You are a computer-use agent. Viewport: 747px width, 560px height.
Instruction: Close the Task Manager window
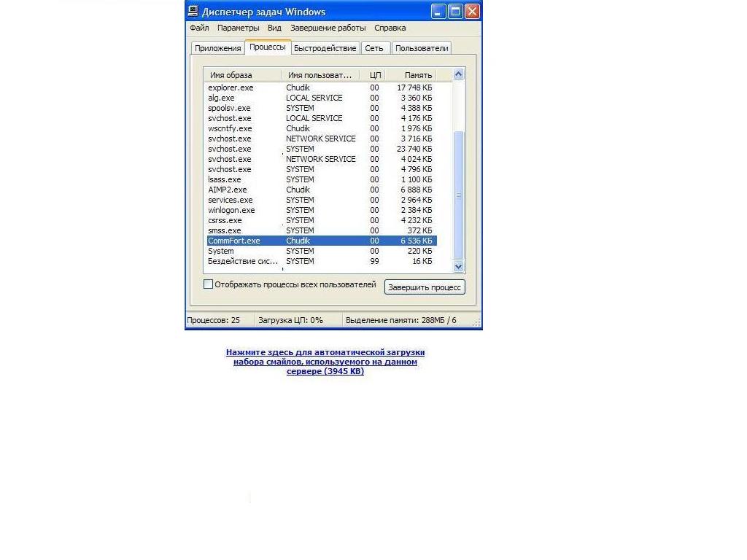pos(472,12)
